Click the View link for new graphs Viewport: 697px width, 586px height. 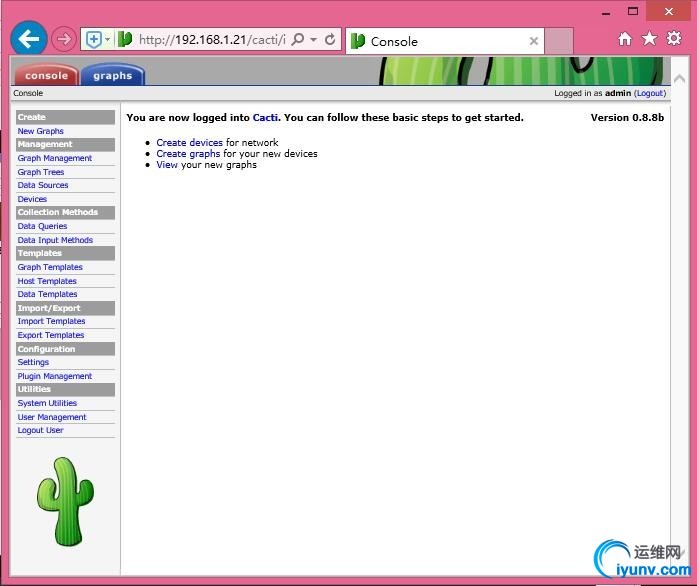pos(167,165)
